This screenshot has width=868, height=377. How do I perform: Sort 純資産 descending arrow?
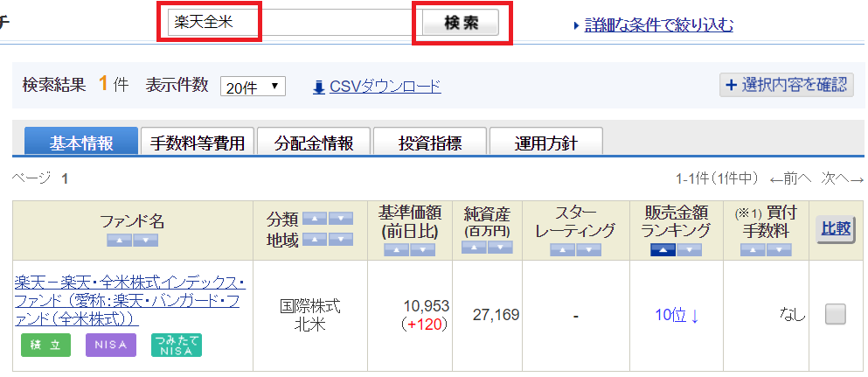point(500,247)
